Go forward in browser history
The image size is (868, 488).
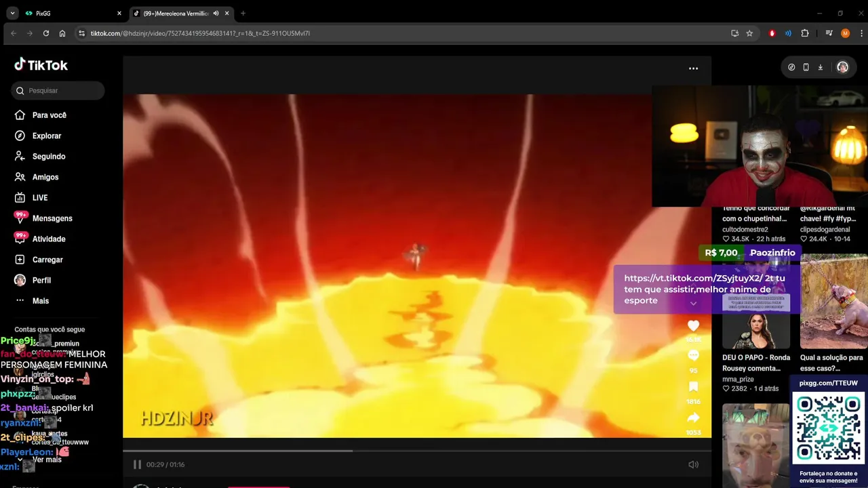pyautogui.click(x=30, y=33)
